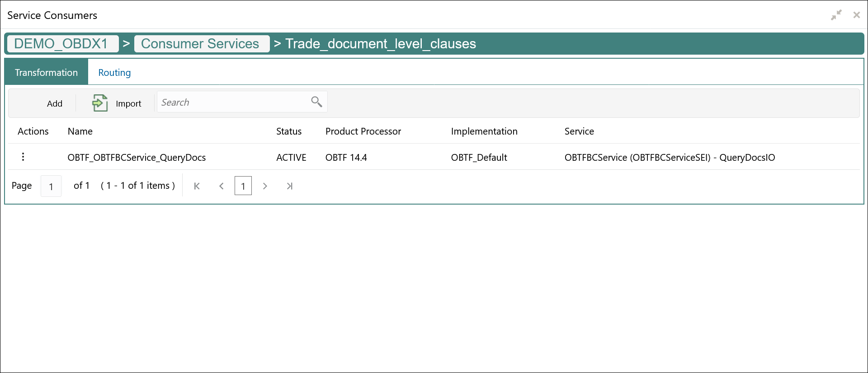Viewport: 868px width, 373px height.
Task: Click the Add button
Action: pyautogui.click(x=55, y=103)
